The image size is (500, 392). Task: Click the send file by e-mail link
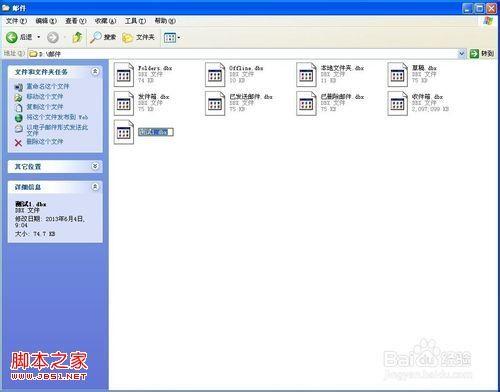(x=57, y=130)
